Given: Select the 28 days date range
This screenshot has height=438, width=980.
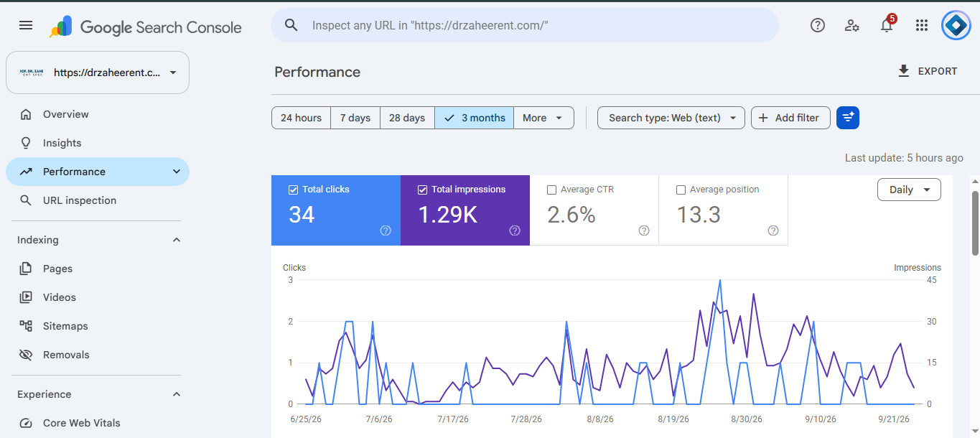Looking at the screenshot, I should point(407,118).
